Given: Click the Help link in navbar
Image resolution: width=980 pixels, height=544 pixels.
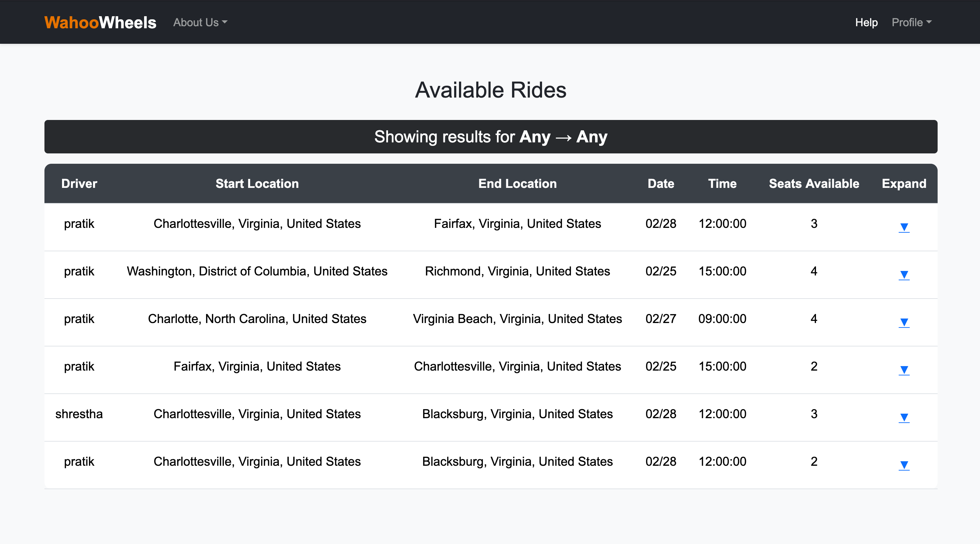Looking at the screenshot, I should tap(866, 22).
